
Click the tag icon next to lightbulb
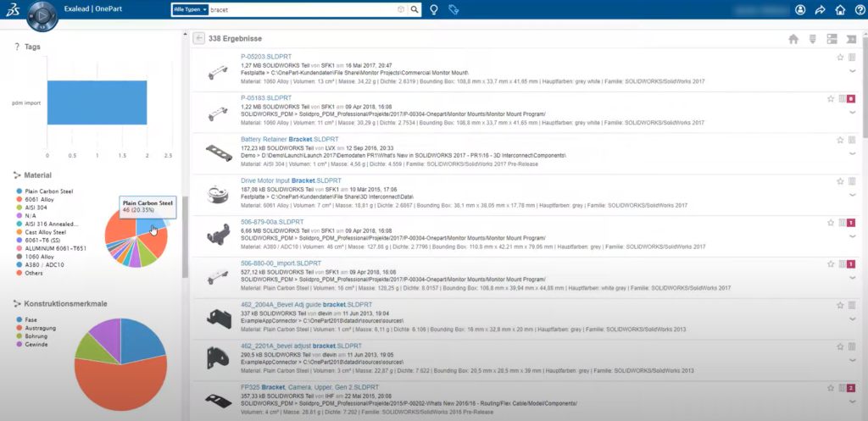[x=453, y=10]
